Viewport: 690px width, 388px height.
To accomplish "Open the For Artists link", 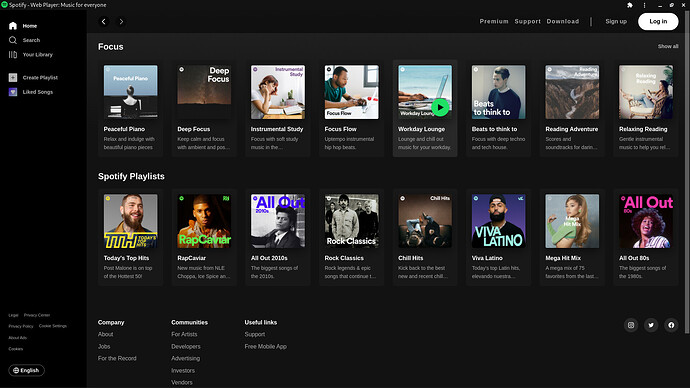I will [x=184, y=334].
